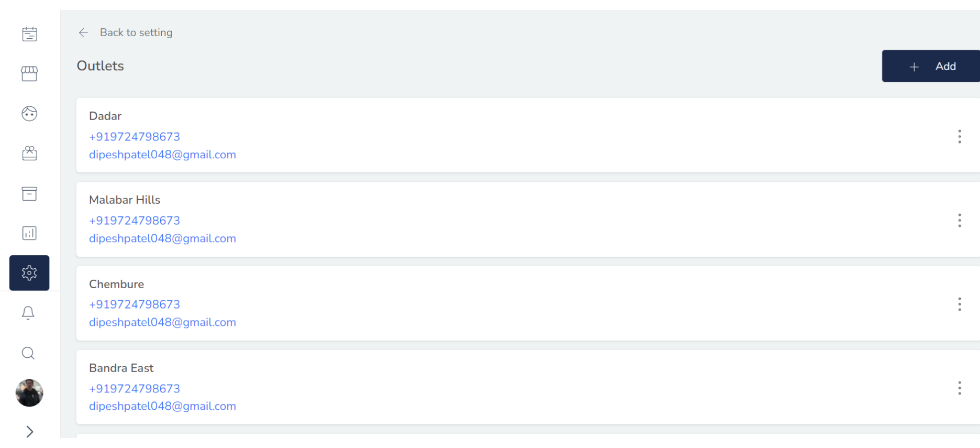This screenshot has width=980, height=448.
Task: Open options menu for Bandra East outlet
Action: 960,388
